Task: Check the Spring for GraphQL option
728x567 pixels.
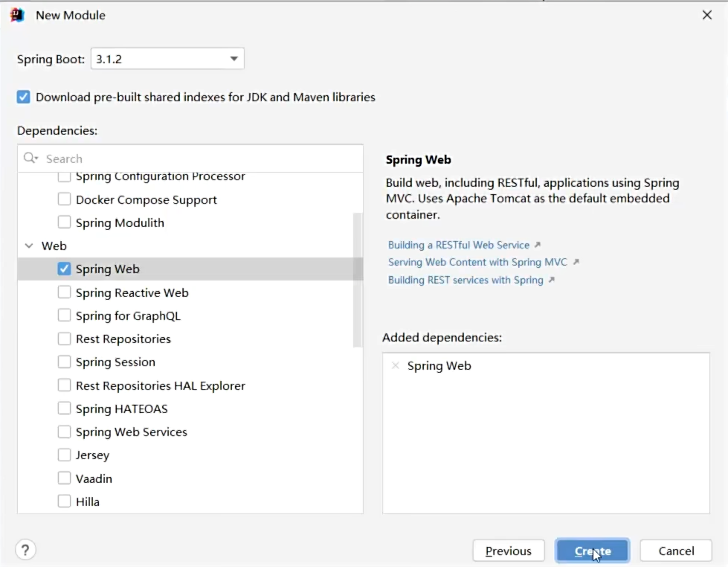Action: [x=65, y=315]
